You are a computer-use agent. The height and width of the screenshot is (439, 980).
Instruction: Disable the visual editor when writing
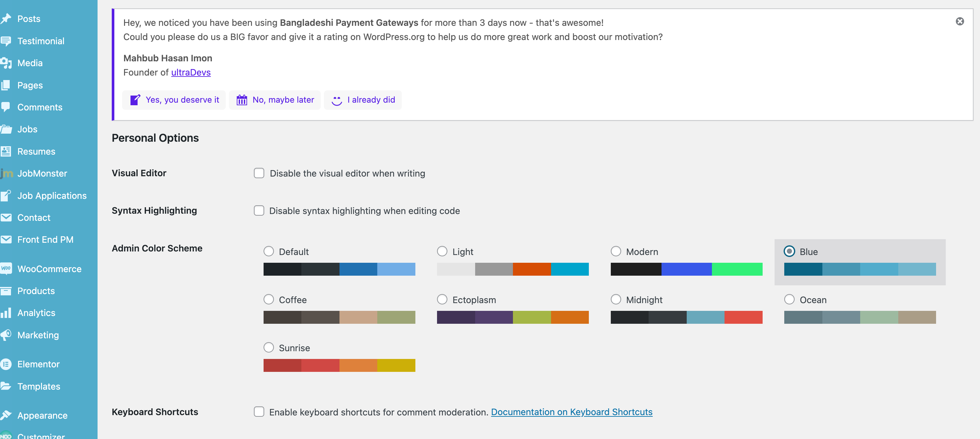point(259,173)
